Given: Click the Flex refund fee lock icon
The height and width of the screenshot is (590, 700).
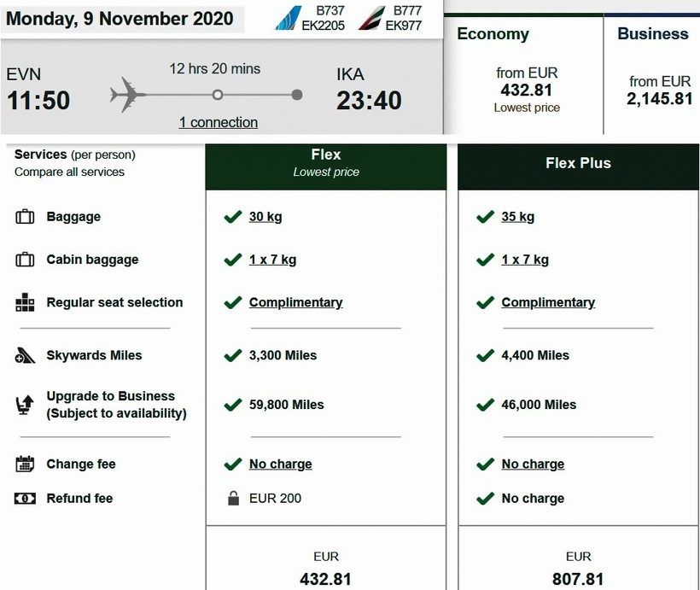Looking at the screenshot, I should pos(233,499).
